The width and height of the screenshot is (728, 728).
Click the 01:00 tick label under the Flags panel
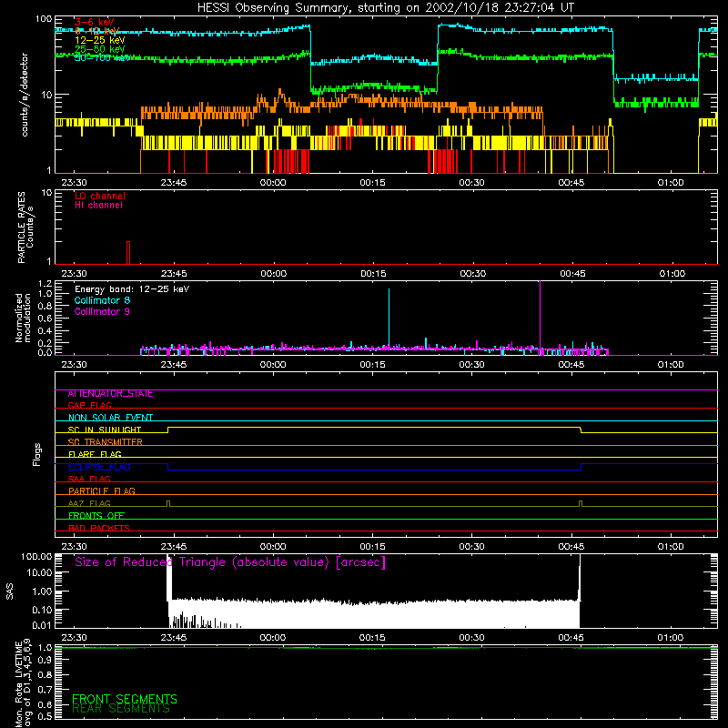pyautogui.click(x=671, y=547)
